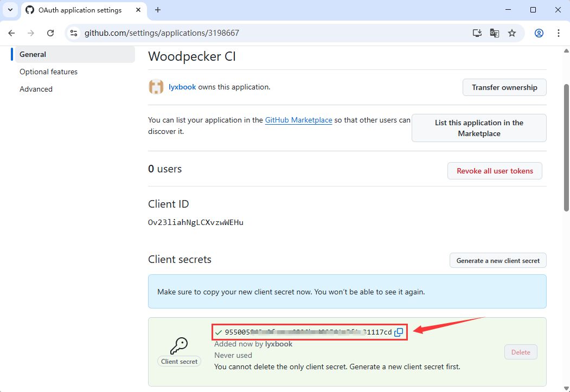Click the Client ID value Ov23liahNgLCXvzwWEHu
Viewport: 570px width, 392px height.
pos(196,222)
